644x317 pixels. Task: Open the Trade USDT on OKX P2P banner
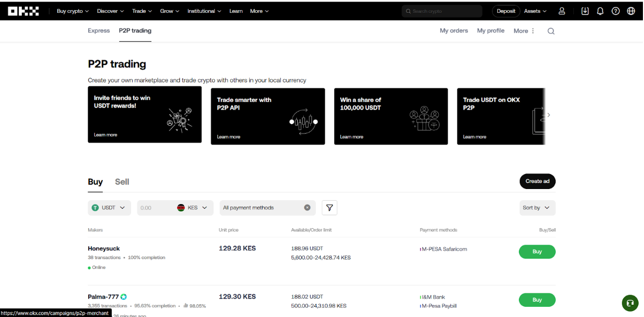coord(501,116)
